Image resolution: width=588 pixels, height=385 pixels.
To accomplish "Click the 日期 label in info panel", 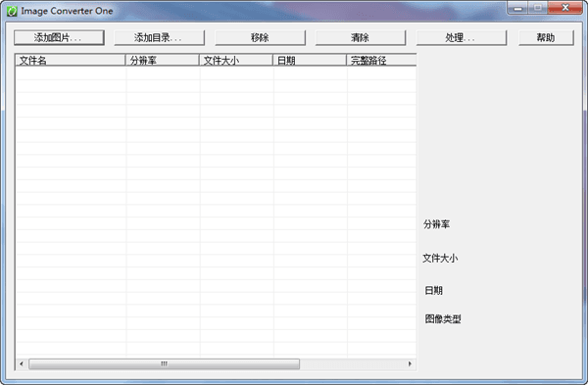I will (433, 290).
